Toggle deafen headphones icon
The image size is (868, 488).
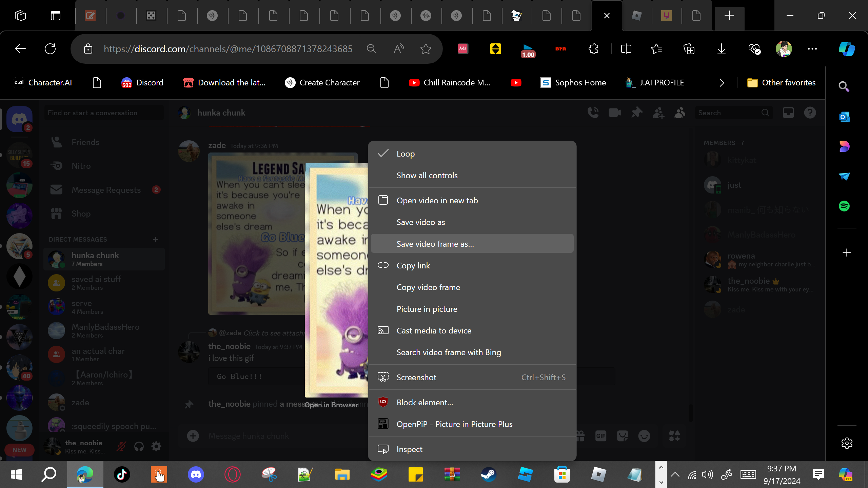[139, 446]
